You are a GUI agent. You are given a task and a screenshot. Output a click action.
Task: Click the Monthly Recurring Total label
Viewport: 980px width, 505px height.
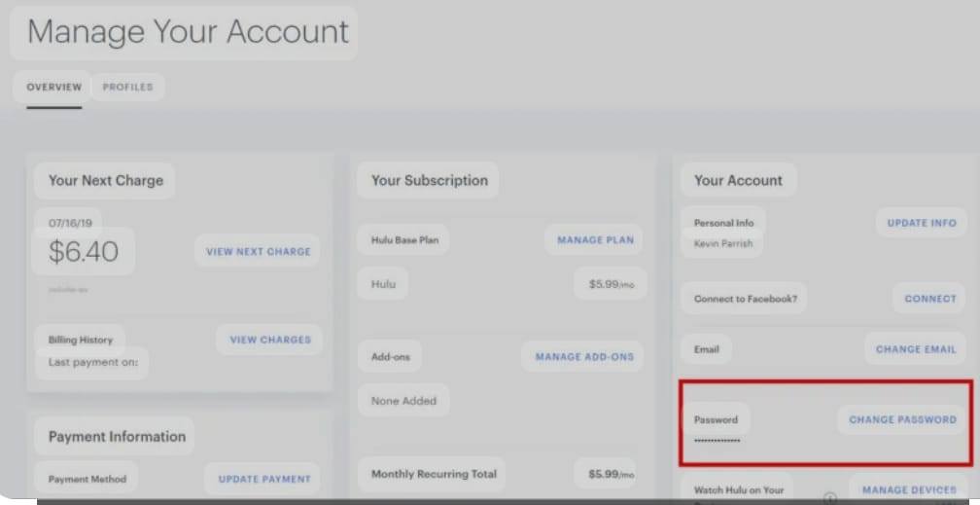[434, 474]
